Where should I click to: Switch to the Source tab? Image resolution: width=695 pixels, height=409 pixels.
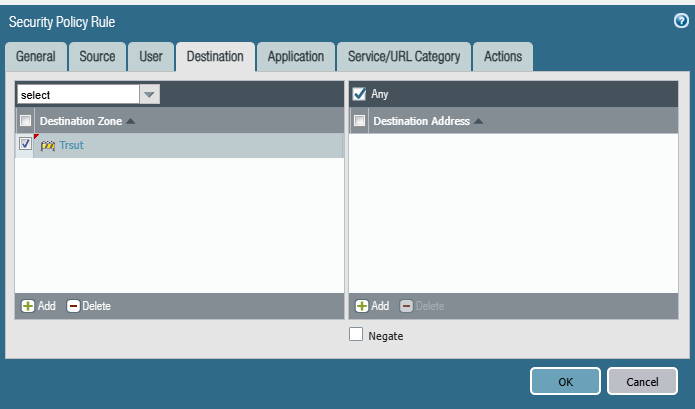coord(97,57)
